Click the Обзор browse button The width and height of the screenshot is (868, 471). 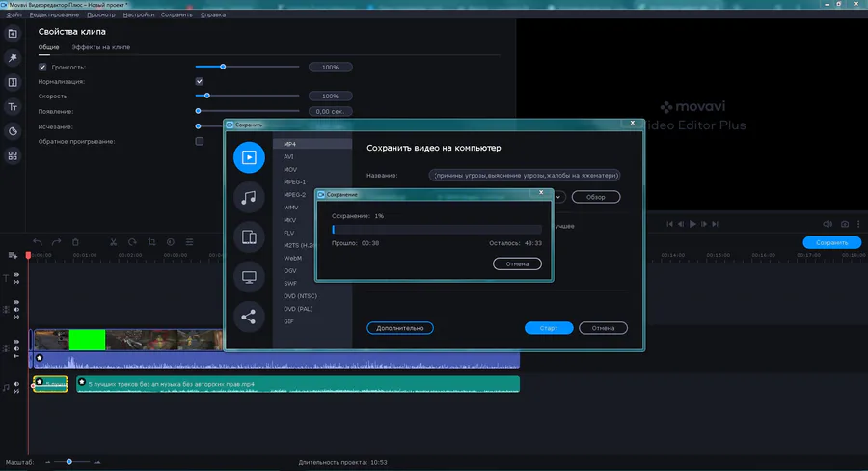tap(596, 197)
